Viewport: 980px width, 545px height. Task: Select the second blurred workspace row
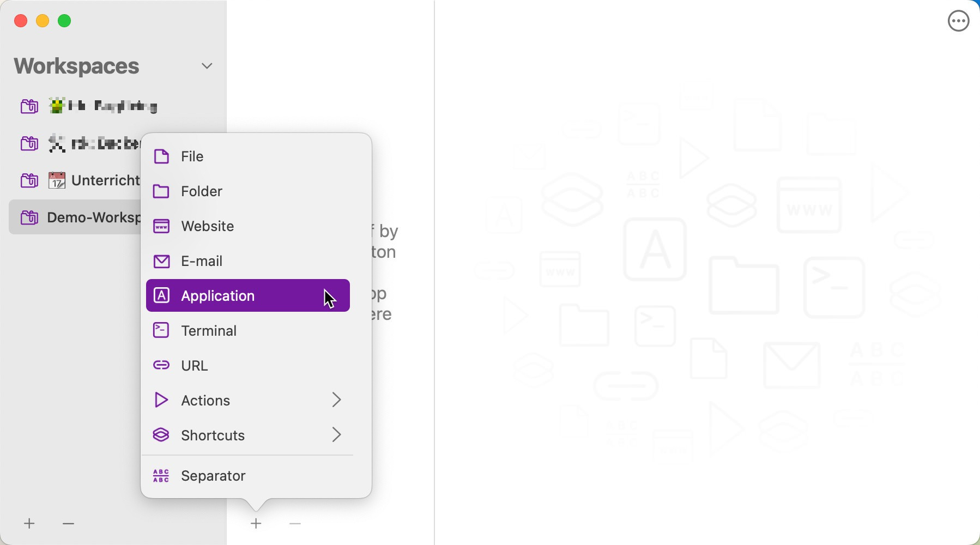click(75, 143)
